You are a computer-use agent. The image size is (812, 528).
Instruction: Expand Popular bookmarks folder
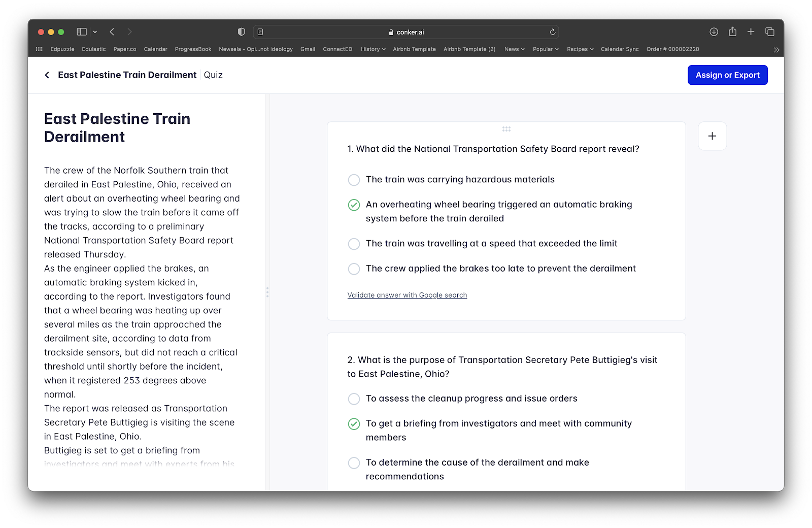click(546, 49)
